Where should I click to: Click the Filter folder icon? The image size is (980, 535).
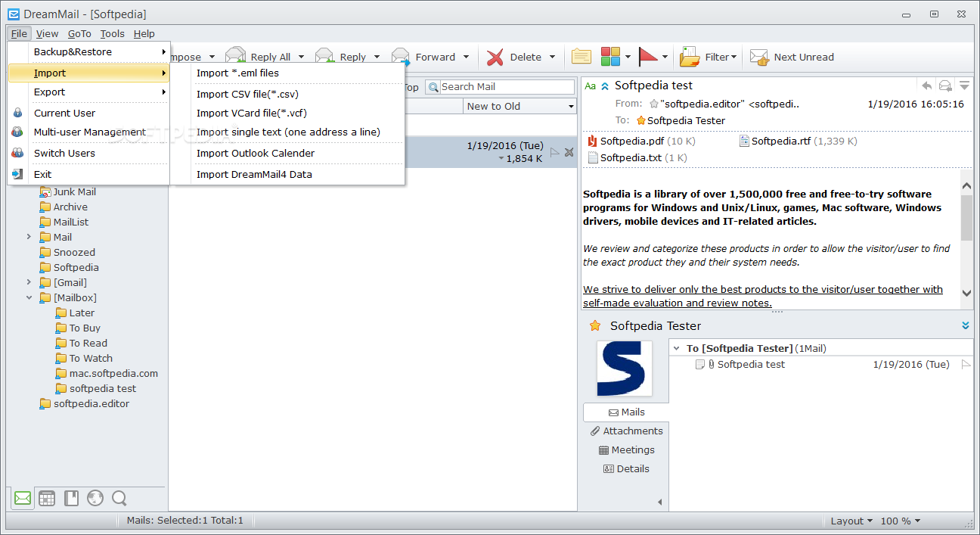point(690,57)
